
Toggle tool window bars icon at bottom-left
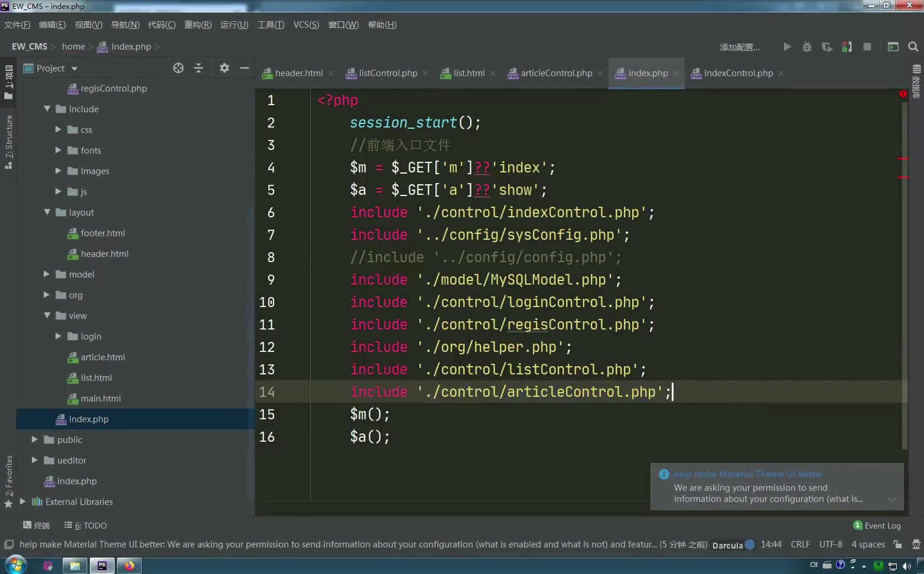coord(9,544)
